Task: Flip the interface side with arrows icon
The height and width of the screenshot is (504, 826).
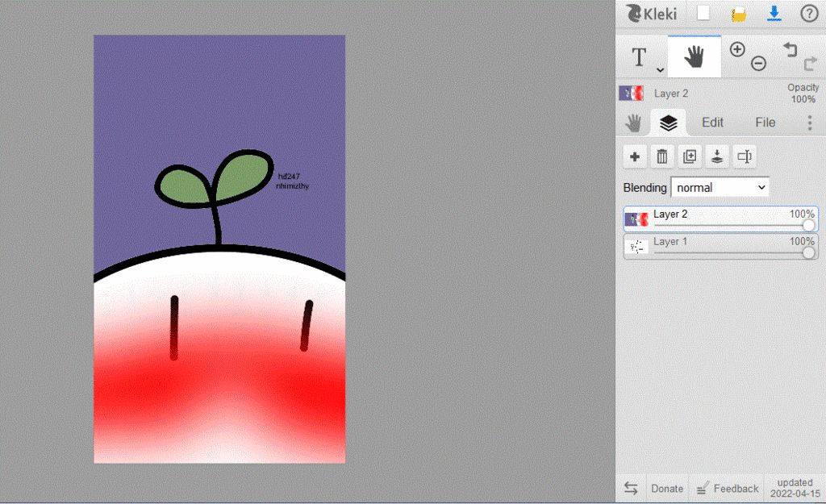Action: (x=631, y=488)
